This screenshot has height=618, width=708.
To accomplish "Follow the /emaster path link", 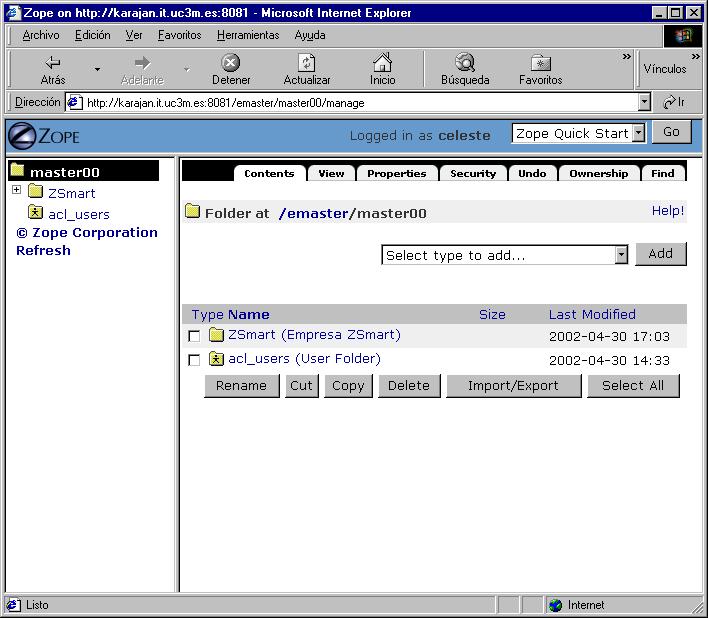I will pos(313,213).
